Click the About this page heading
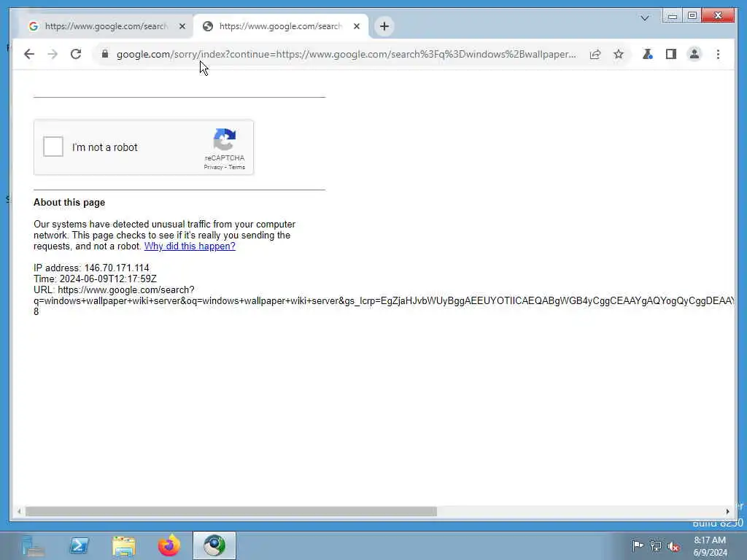The height and width of the screenshot is (560, 747). (69, 203)
